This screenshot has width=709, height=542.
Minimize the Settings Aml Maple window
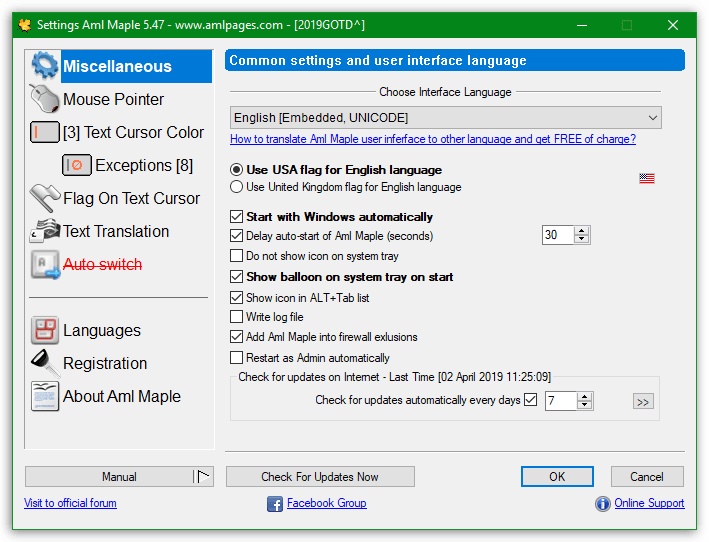(582, 25)
